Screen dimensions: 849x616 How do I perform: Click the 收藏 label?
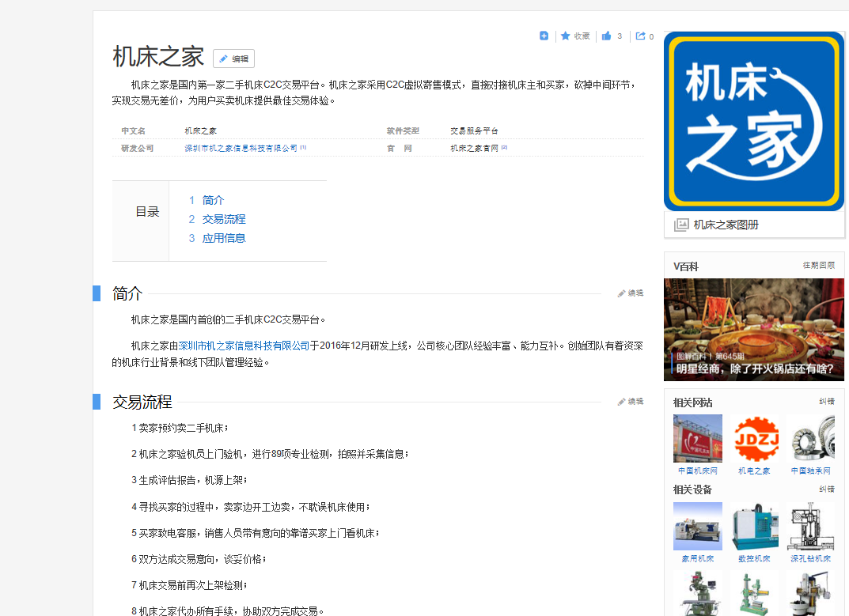pos(582,36)
